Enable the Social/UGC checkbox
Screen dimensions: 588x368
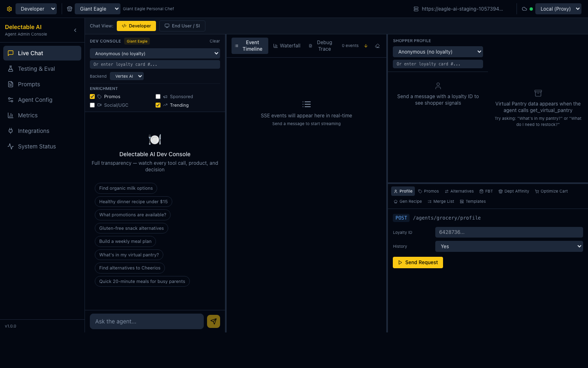[x=92, y=105]
